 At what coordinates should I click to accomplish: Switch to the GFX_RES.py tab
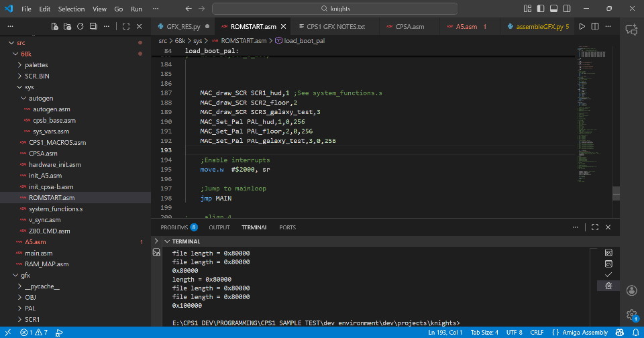tap(183, 26)
